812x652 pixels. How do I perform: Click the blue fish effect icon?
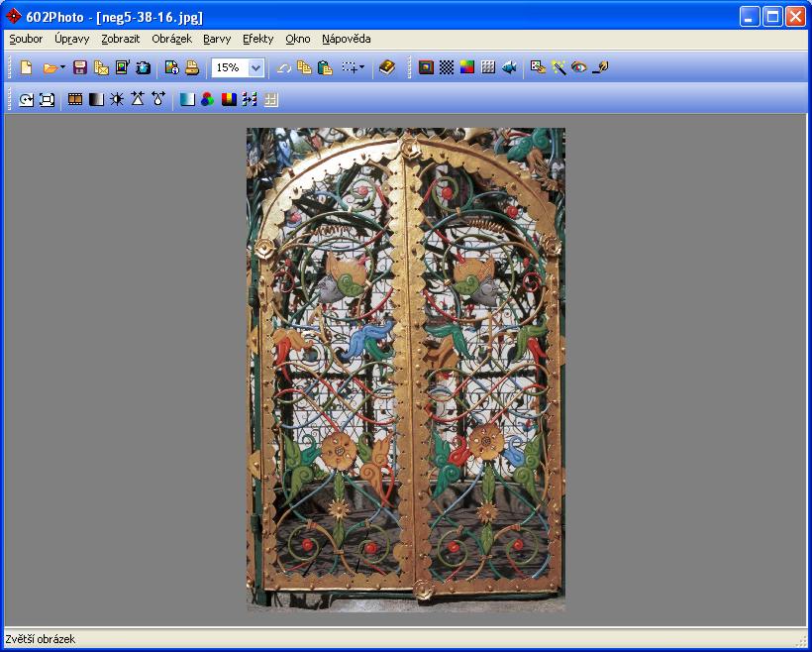(509, 67)
